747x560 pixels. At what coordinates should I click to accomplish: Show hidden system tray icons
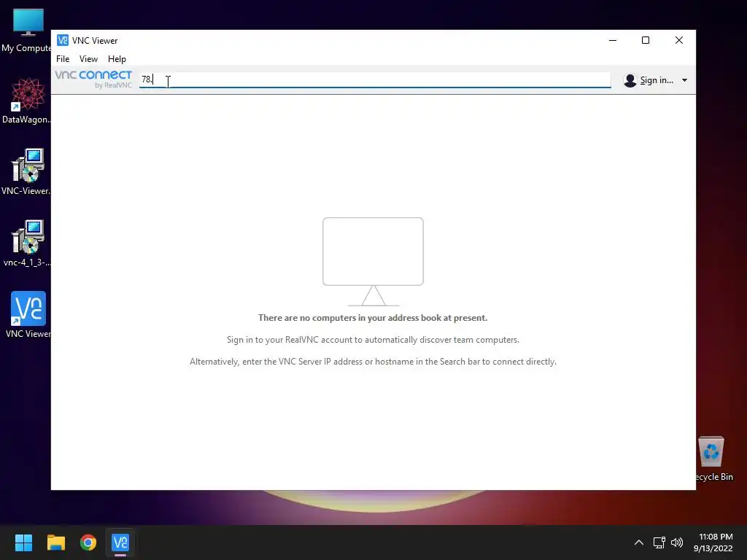[x=639, y=542]
